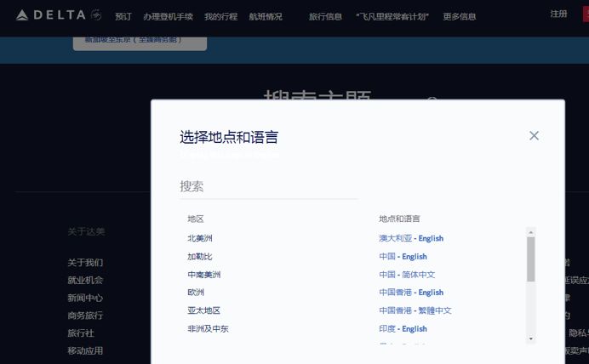
Task: Open the 关于我们 footer link
Action: pos(85,263)
